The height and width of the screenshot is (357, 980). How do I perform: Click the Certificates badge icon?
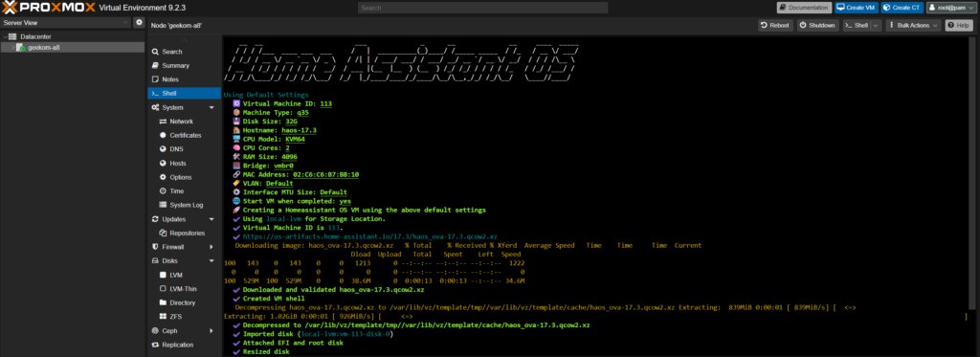(x=163, y=135)
